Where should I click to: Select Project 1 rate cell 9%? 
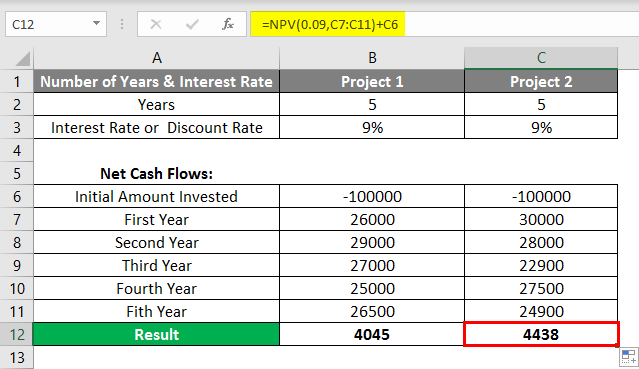click(x=372, y=128)
